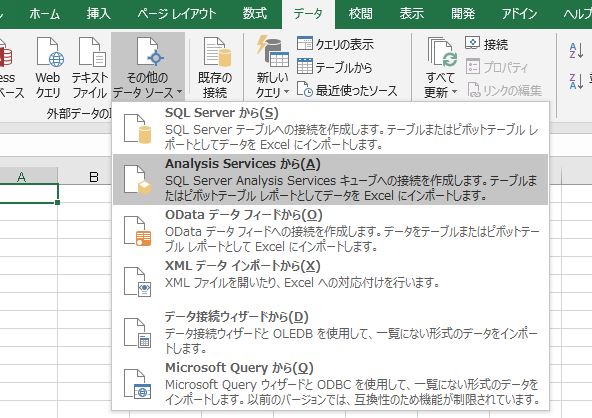Sort descending with Z-A icon
592x418 pixels.
click(576, 82)
